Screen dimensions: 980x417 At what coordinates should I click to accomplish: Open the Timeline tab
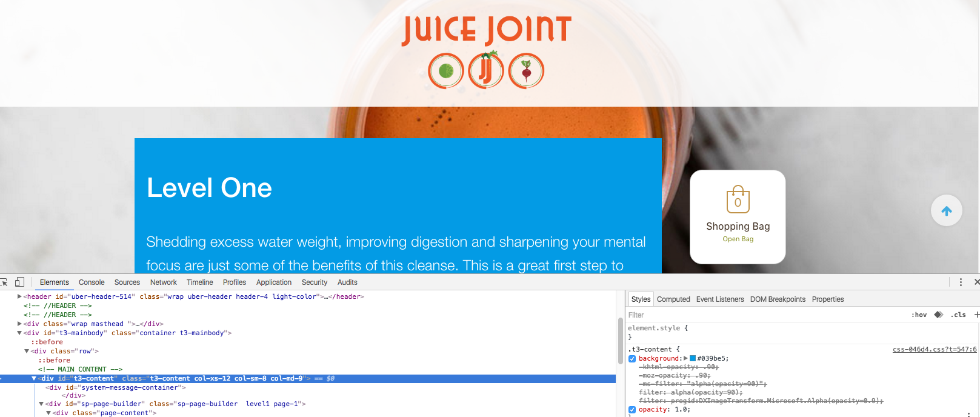[200, 282]
